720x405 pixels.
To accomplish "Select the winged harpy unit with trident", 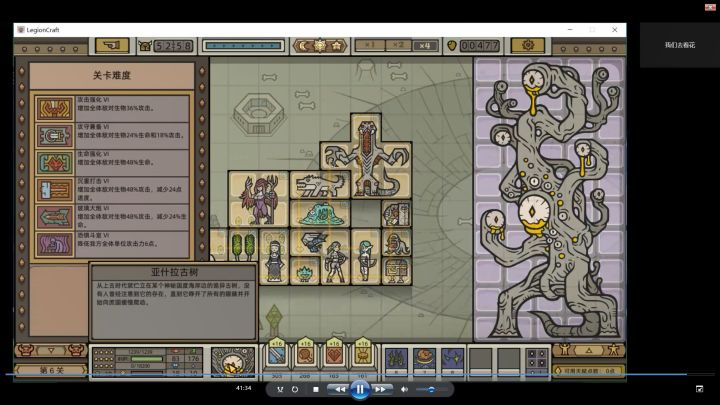I will pos(259,199).
